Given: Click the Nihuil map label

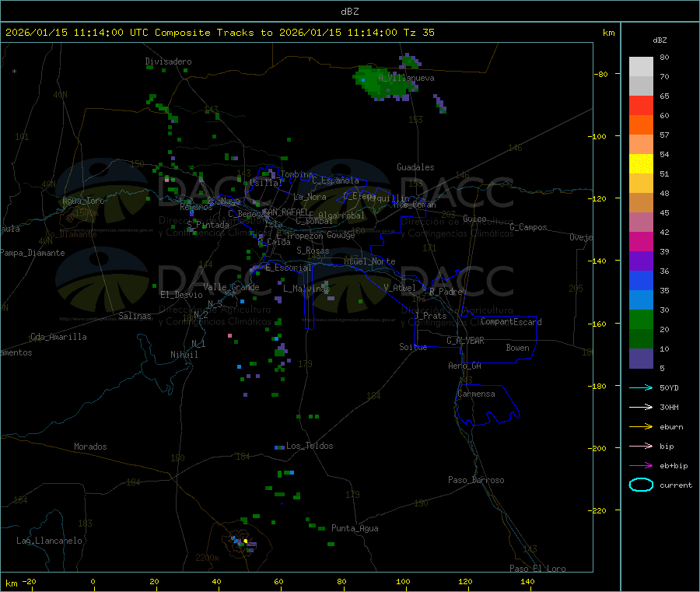Looking at the screenshot, I should click(x=184, y=355).
